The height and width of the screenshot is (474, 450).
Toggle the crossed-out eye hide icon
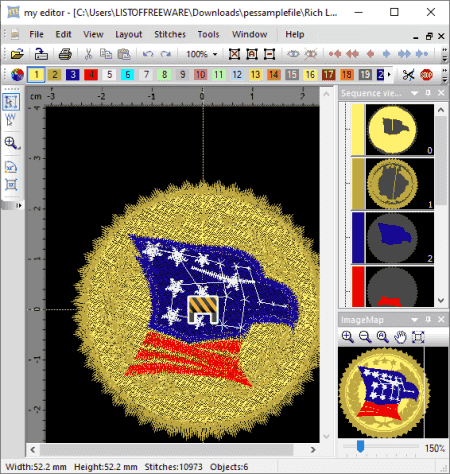point(311,54)
